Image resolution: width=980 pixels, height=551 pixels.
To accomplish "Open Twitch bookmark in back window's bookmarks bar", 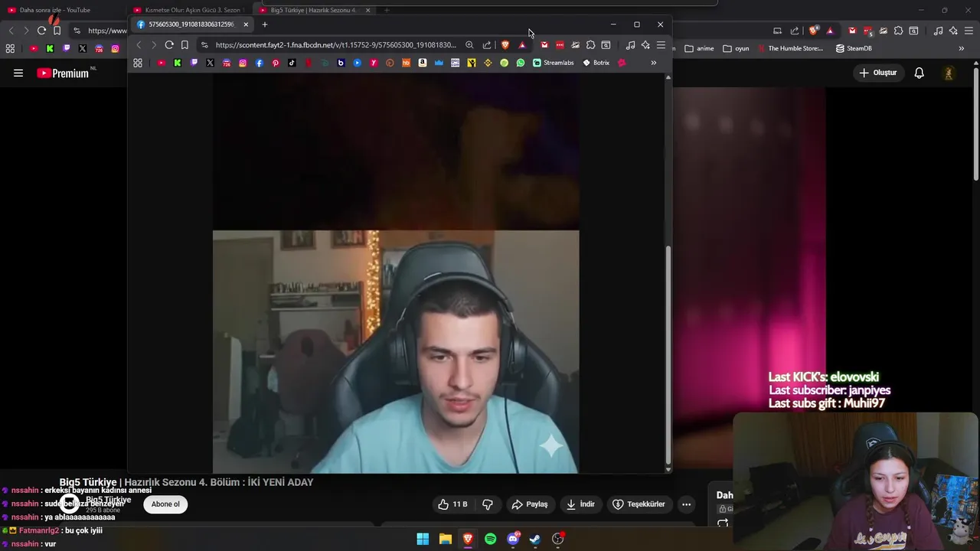I will (66, 48).
